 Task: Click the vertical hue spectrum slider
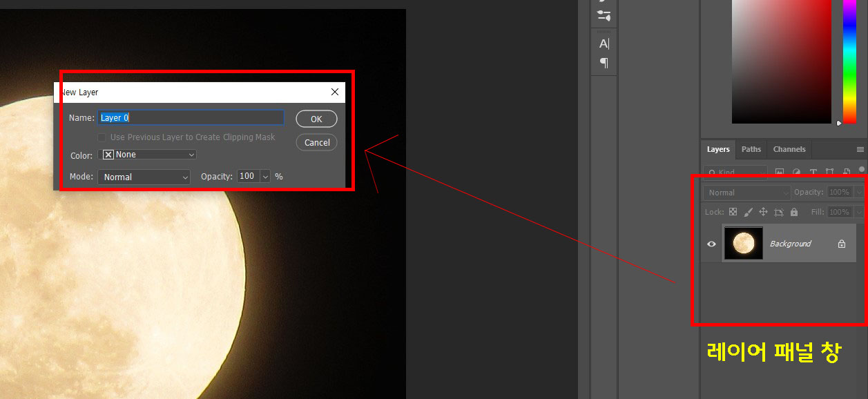pyautogui.click(x=849, y=61)
